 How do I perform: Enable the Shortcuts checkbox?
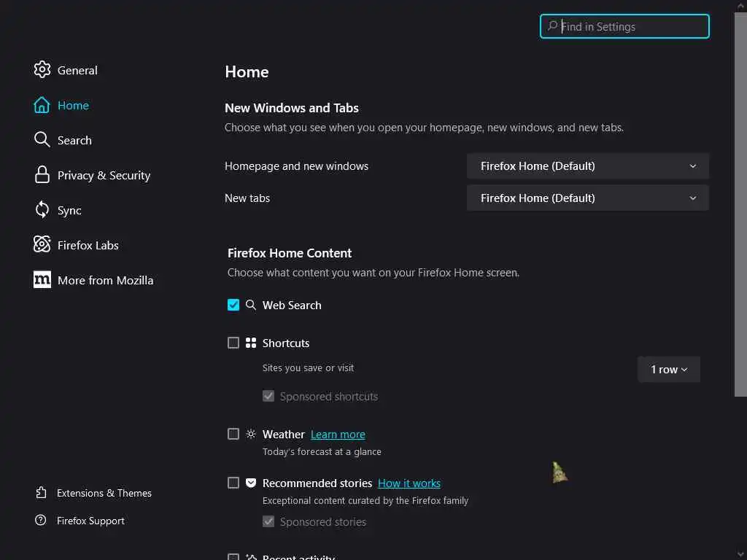point(233,343)
